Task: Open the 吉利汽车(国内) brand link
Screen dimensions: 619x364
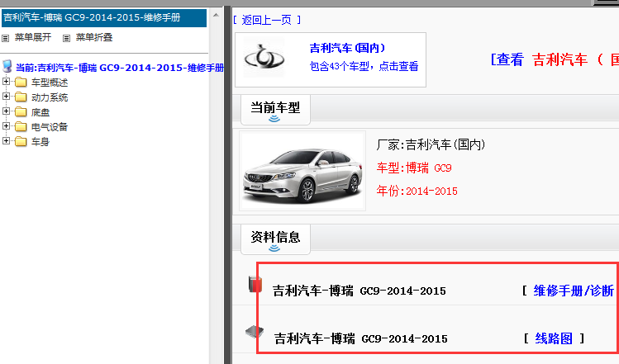Action: (347, 48)
